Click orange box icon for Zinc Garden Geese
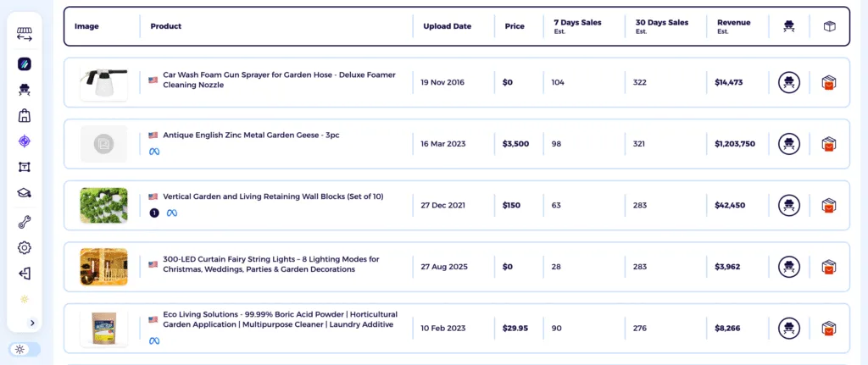This screenshot has width=868, height=365. tap(829, 144)
